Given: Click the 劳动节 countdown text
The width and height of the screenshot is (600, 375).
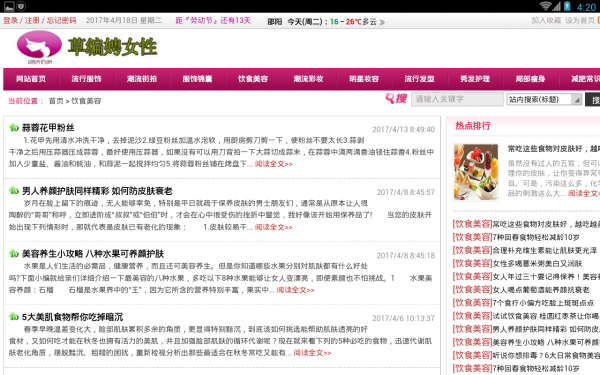Looking at the screenshot, I should (213, 21).
